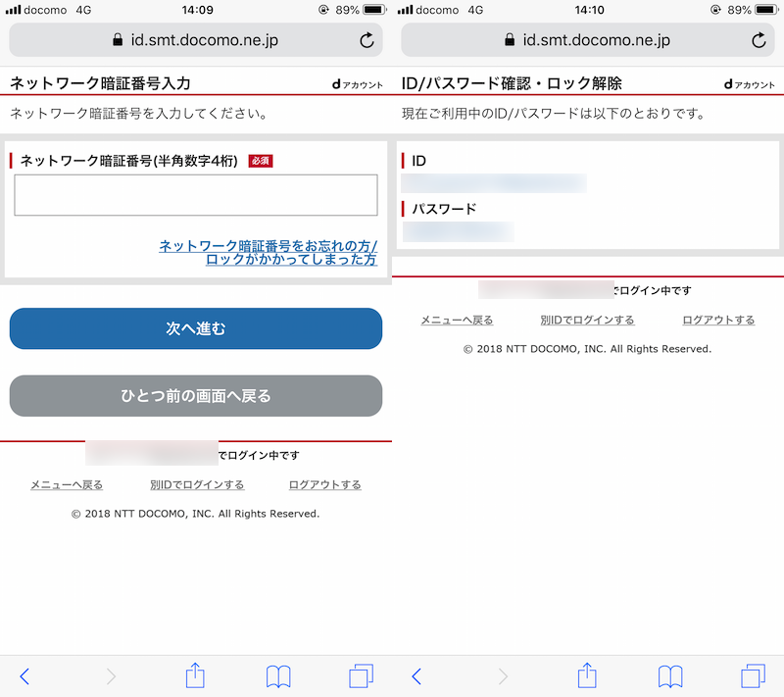Show open tabs on PIN entry screen
Screen dimensions: 784x697
pyautogui.click(x=362, y=675)
